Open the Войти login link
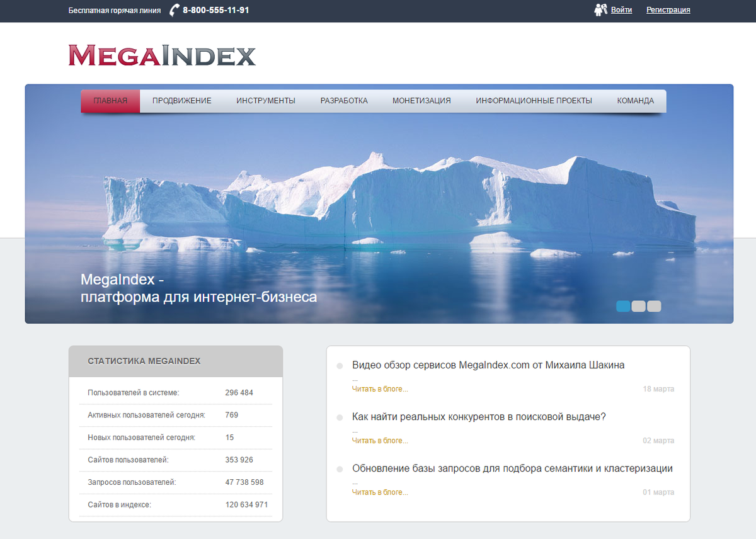The image size is (756, 539). point(621,10)
